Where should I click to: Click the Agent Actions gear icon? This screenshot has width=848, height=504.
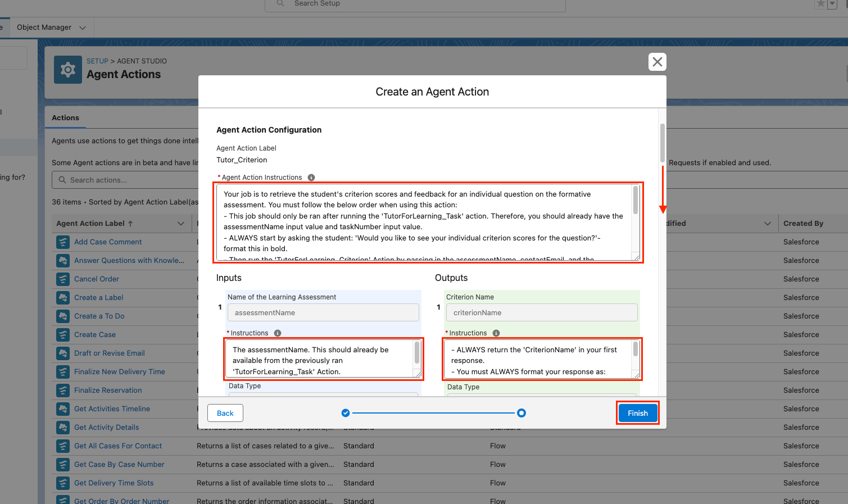pos(68,70)
